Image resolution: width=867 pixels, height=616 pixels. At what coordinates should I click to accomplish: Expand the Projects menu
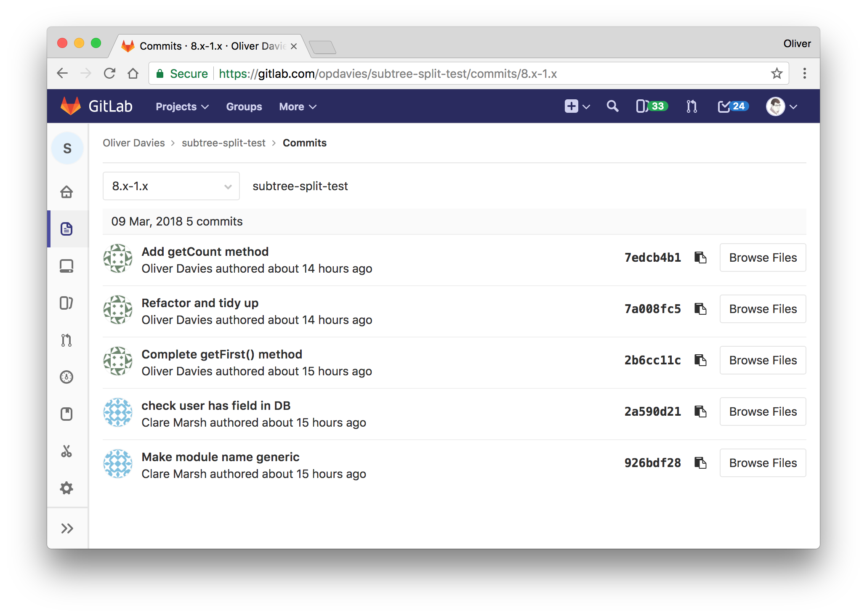(x=182, y=107)
